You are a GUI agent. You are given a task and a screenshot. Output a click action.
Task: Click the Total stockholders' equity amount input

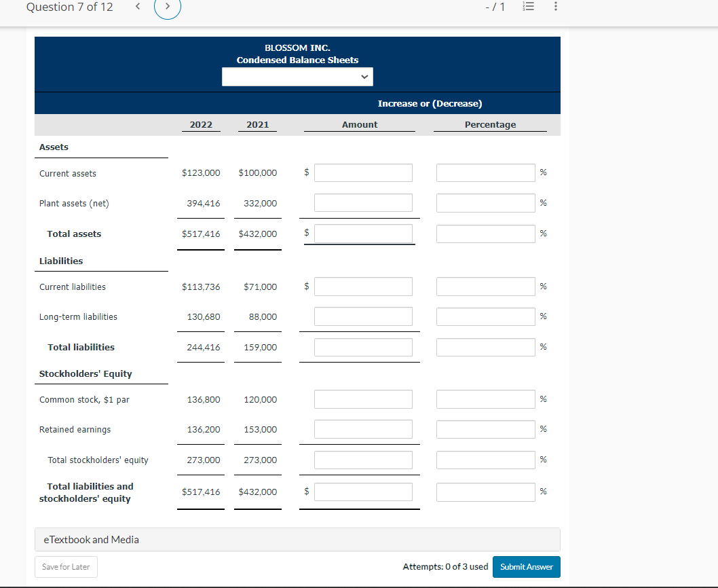coord(363,460)
